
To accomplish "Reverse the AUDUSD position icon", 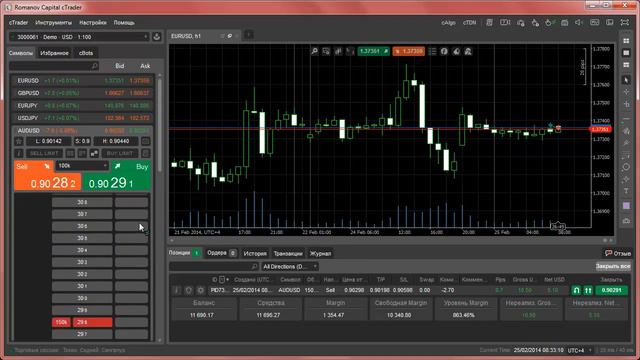I will [576, 290].
